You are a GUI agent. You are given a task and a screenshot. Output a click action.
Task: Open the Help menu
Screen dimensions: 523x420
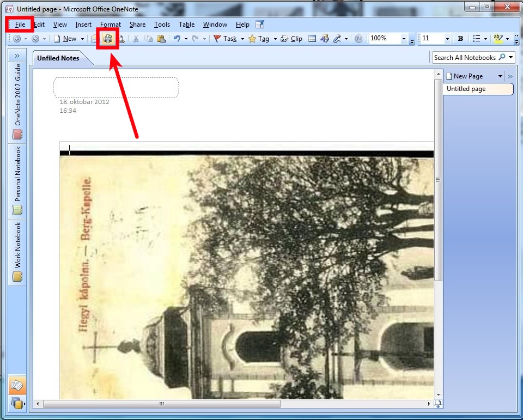point(242,25)
